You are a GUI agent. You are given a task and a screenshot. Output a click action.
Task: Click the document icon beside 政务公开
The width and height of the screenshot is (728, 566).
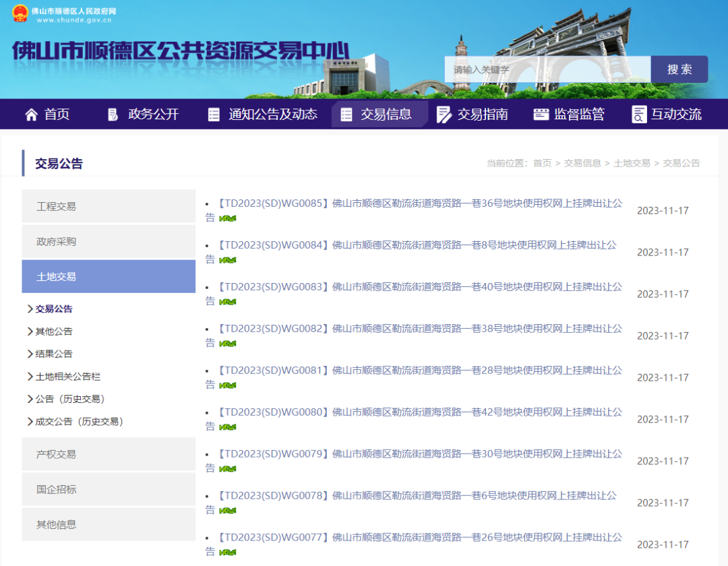point(113,115)
